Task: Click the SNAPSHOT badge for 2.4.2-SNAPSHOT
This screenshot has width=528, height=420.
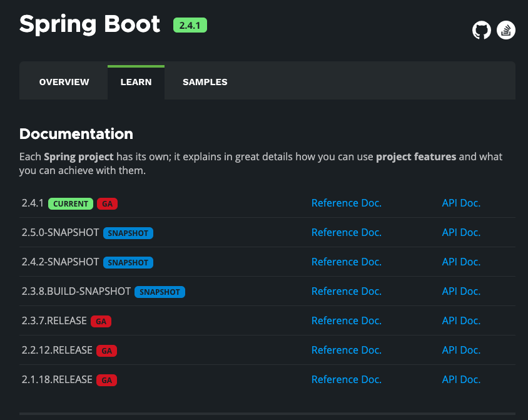Action: click(x=128, y=262)
